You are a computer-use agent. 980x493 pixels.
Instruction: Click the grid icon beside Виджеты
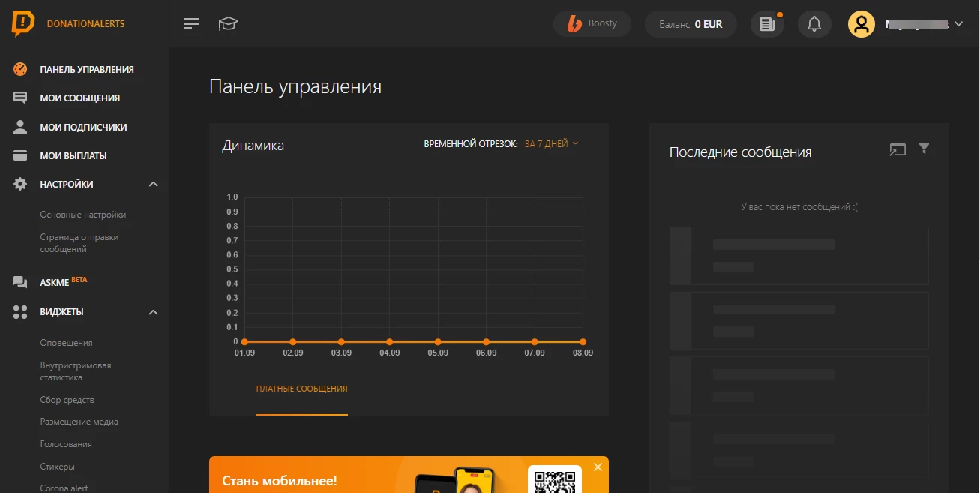click(x=20, y=311)
